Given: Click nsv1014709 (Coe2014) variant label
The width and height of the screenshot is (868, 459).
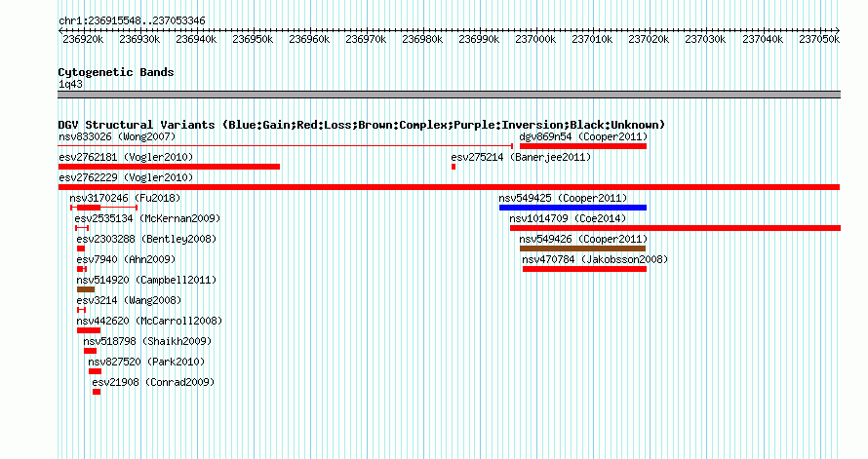Looking at the screenshot, I should tap(568, 218).
